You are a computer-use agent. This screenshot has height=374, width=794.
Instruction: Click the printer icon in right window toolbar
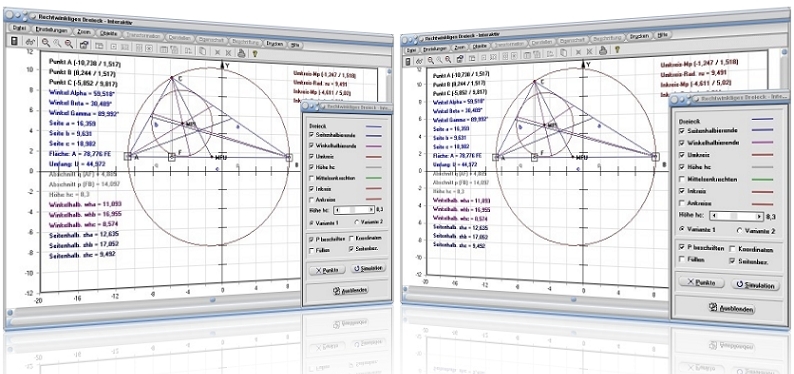pyautogui.click(x=603, y=50)
